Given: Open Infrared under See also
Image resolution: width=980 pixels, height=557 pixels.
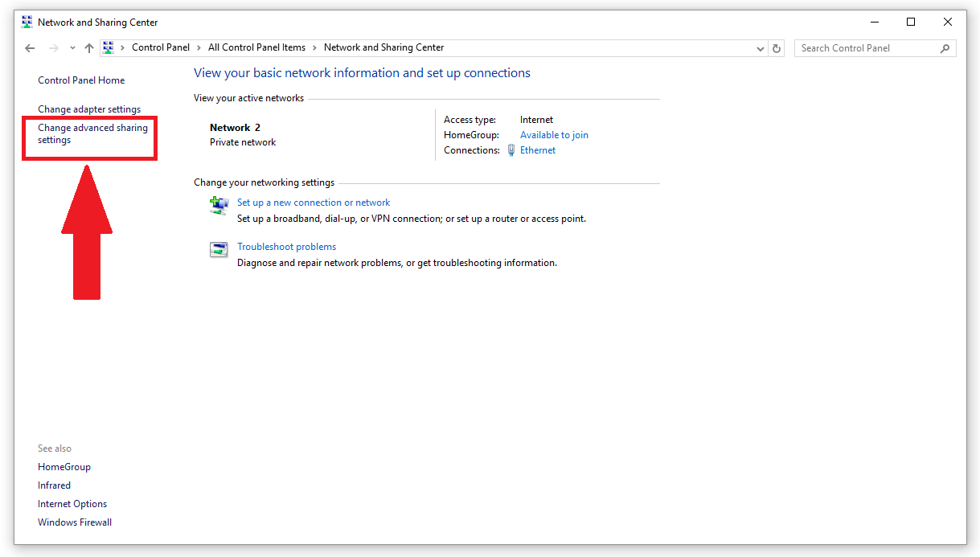Looking at the screenshot, I should click(x=55, y=485).
